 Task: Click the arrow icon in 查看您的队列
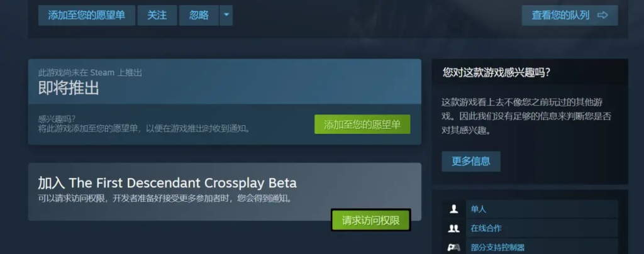602,15
